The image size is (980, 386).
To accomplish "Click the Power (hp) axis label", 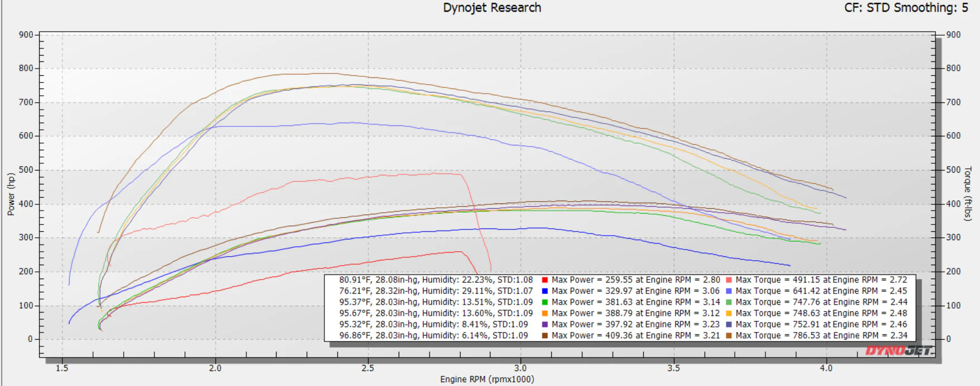I will click(11, 194).
